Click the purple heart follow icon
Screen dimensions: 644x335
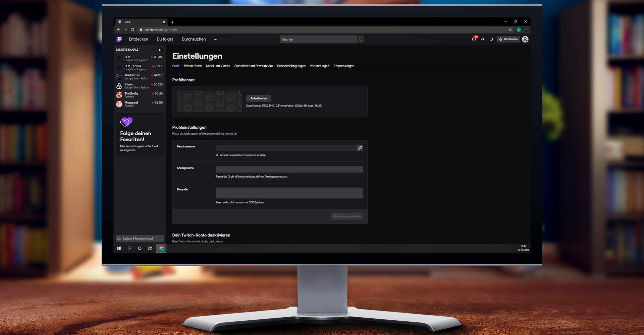tap(126, 122)
